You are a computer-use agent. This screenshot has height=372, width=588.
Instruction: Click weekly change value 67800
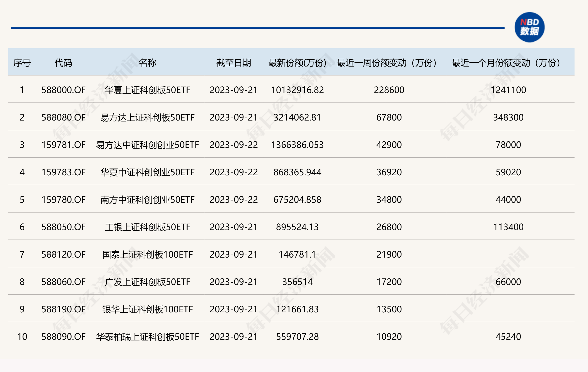[x=389, y=117]
